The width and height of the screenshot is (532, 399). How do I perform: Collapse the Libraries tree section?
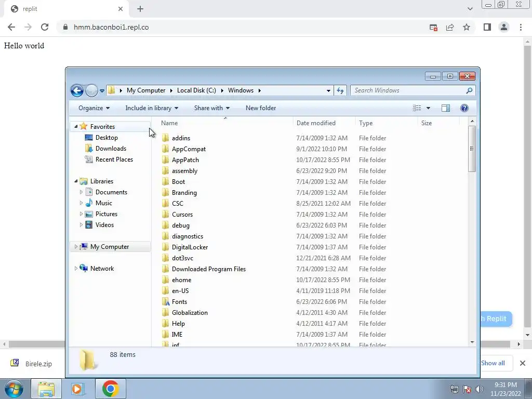76,181
